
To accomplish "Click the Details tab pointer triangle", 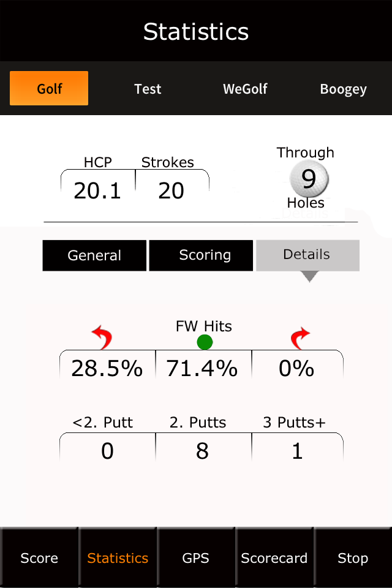I will click(x=309, y=276).
